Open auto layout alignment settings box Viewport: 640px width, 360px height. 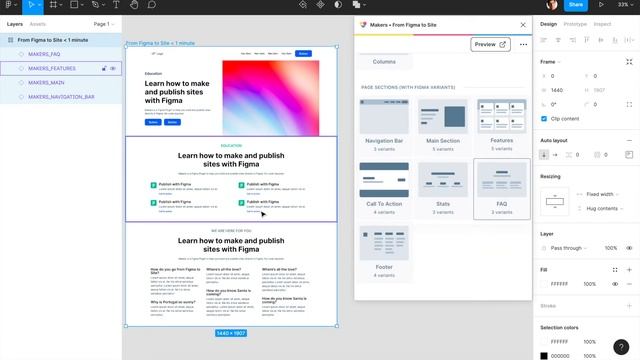point(629,155)
